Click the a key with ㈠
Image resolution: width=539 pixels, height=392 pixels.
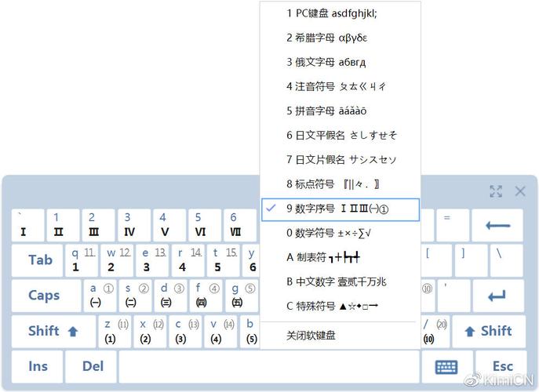[x=100, y=296]
